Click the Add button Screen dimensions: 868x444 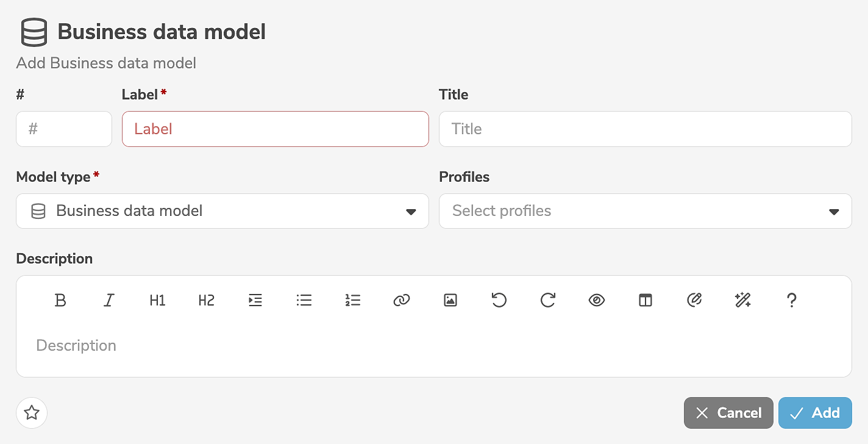point(814,413)
